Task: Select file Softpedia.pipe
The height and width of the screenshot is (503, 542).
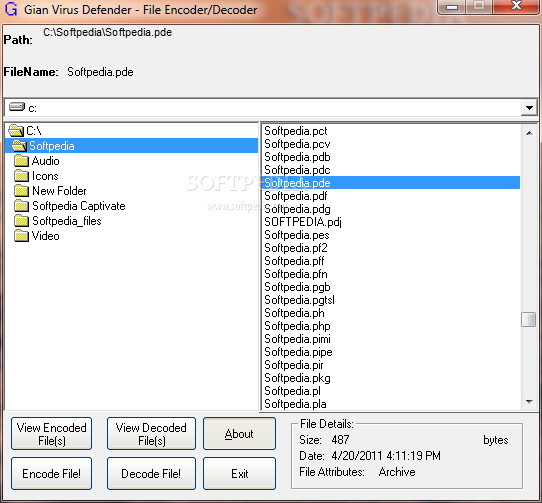Action: pos(298,352)
